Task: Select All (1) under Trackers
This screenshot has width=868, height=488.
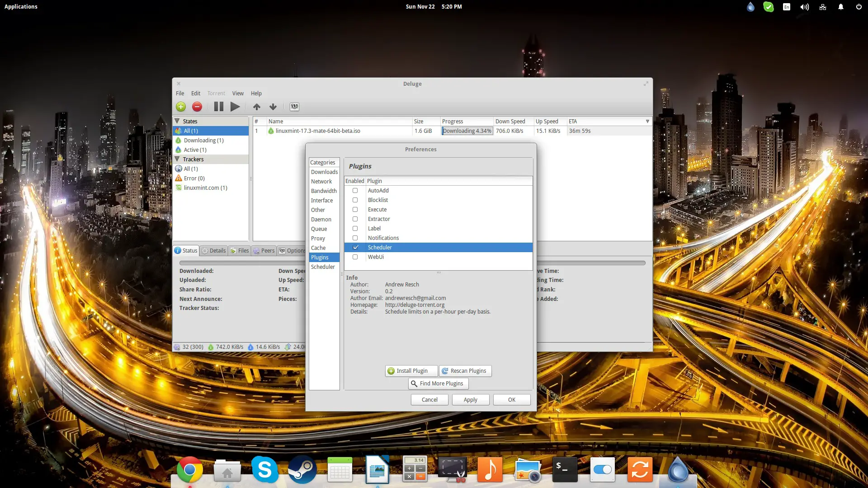Action: click(211, 169)
